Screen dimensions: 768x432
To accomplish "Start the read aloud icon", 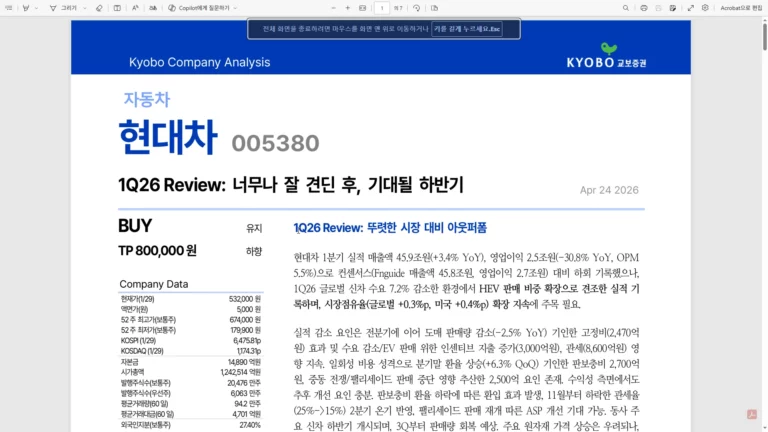I will click(135, 8).
